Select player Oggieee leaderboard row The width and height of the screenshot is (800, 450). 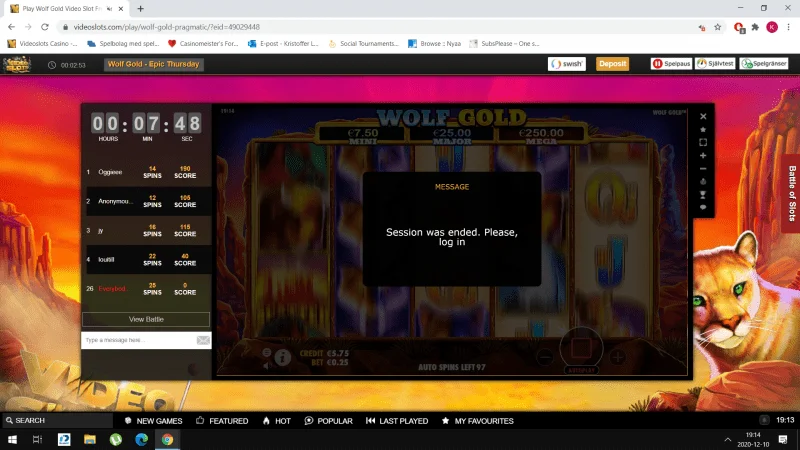click(146, 172)
